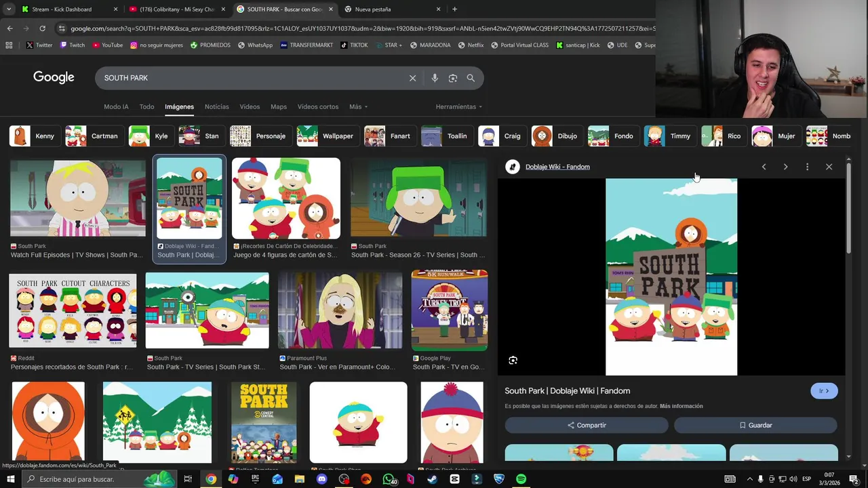Expand the Más dropdown in search tabs
The height and width of the screenshot is (488, 868).
tap(358, 107)
